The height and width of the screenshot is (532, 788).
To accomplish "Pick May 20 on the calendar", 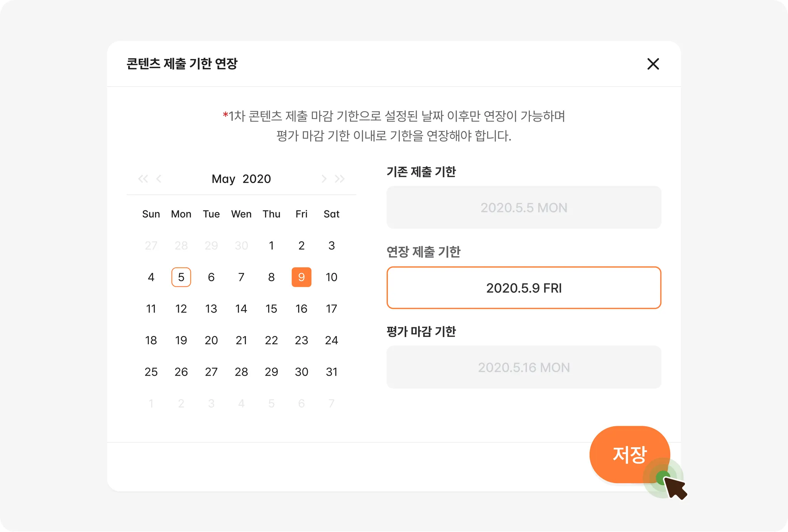I will [x=211, y=340].
